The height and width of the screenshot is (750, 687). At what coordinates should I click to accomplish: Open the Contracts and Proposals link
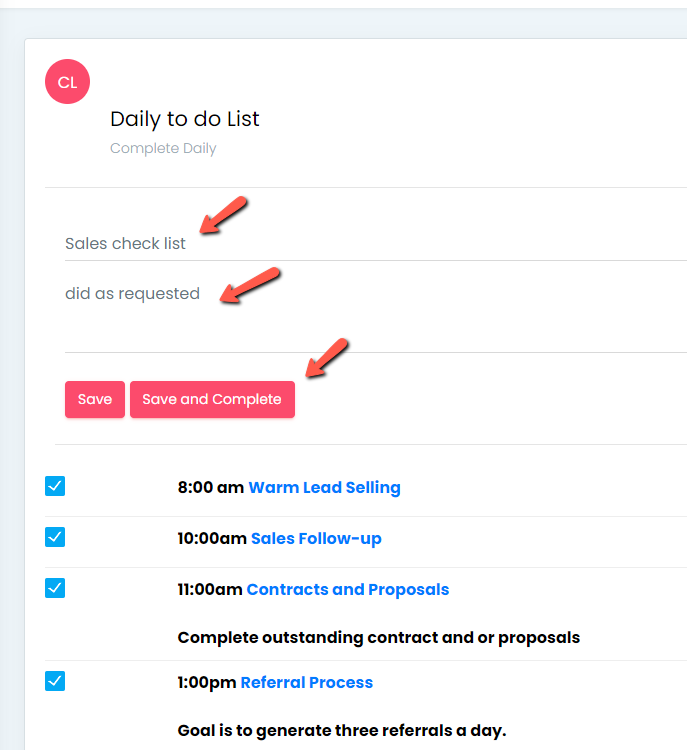pos(348,589)
